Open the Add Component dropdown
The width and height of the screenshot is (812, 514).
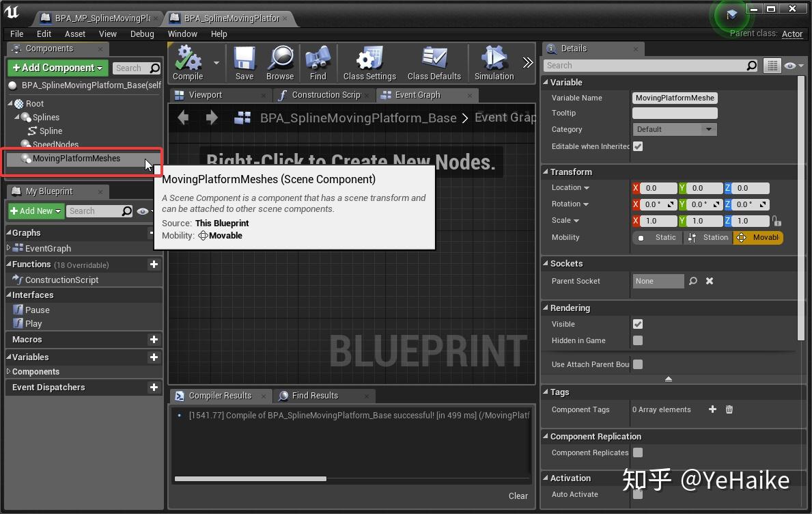[x=57, y=68]
